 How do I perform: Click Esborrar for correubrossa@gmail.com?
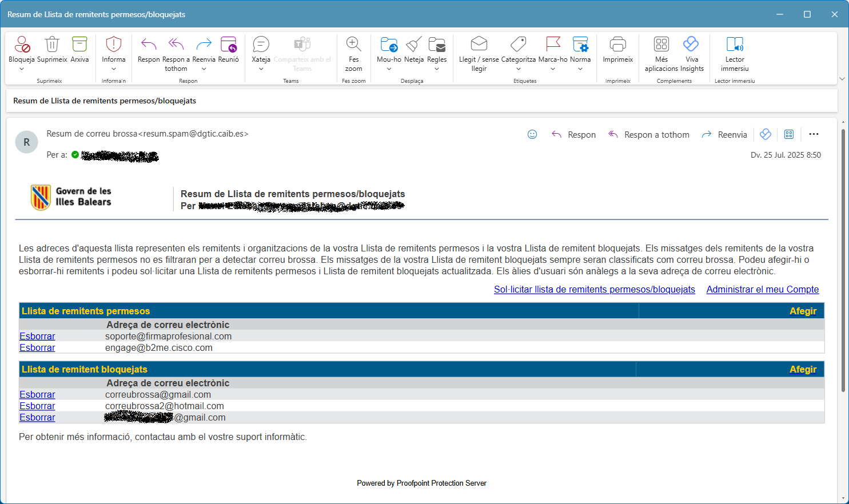(x=37, y=395)
